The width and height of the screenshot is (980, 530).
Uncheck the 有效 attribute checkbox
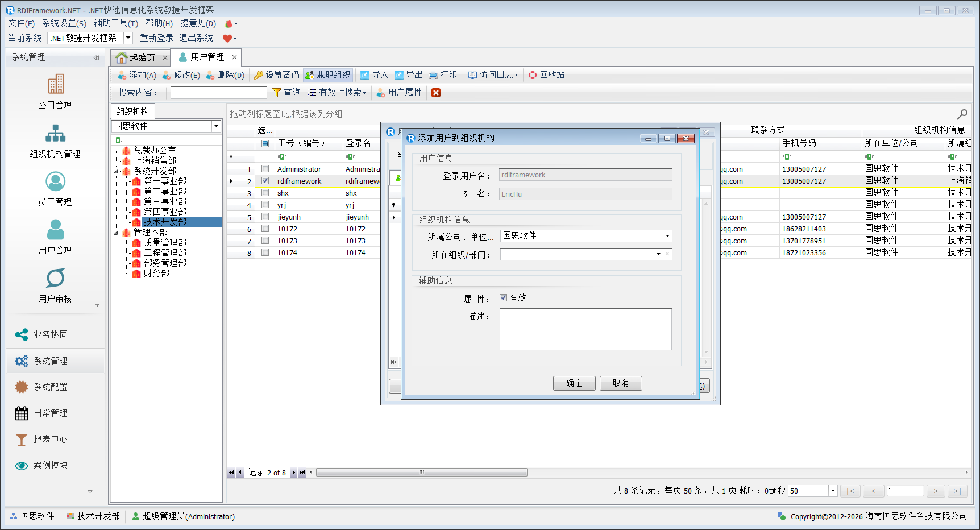coord(503,297)
